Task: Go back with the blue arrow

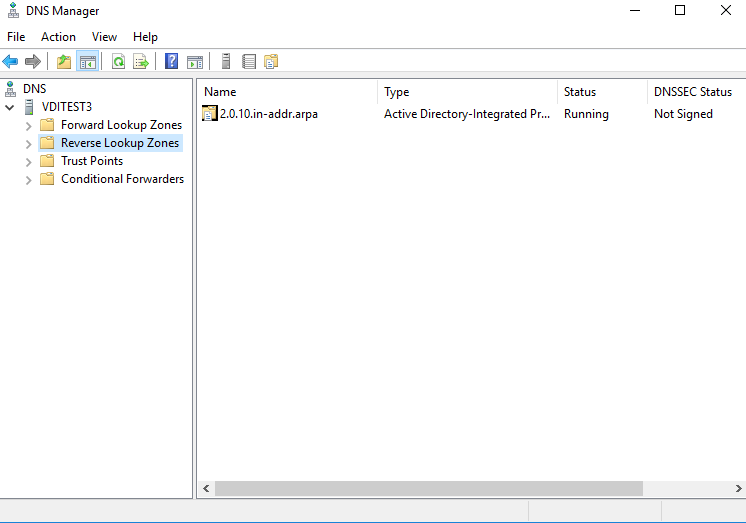Action: pyautogui.click(x=10, y=61)
